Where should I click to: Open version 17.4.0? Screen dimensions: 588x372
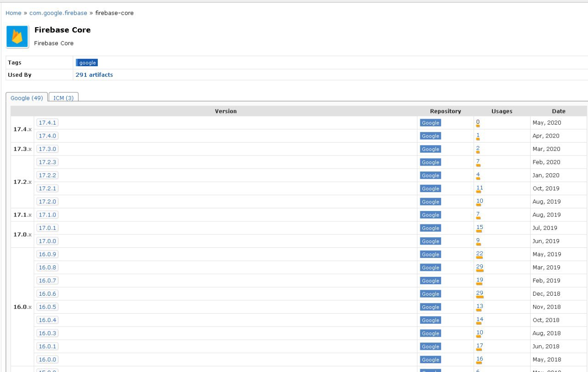[x=47, y=136]
